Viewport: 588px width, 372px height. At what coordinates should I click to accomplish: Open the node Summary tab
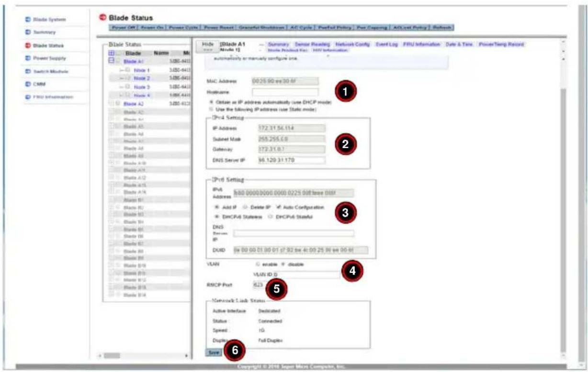pyautogui.click(x=278, y=44)
